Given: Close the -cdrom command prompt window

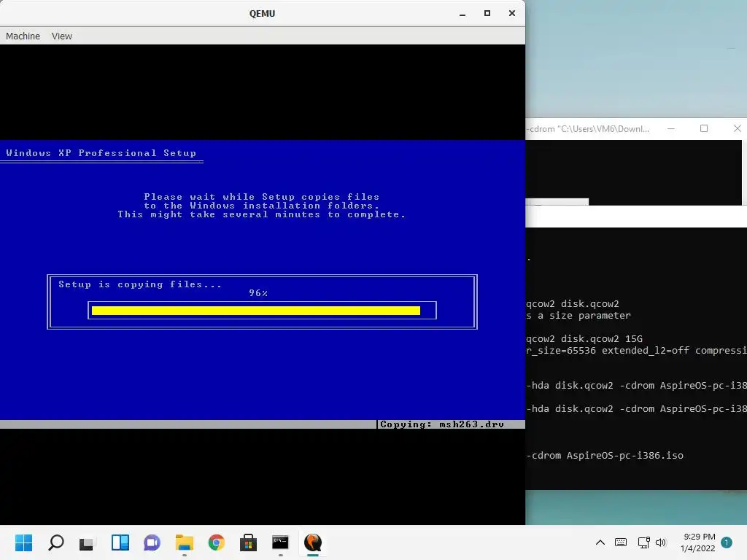Looking at the screenshot, I should click(737, 128).
